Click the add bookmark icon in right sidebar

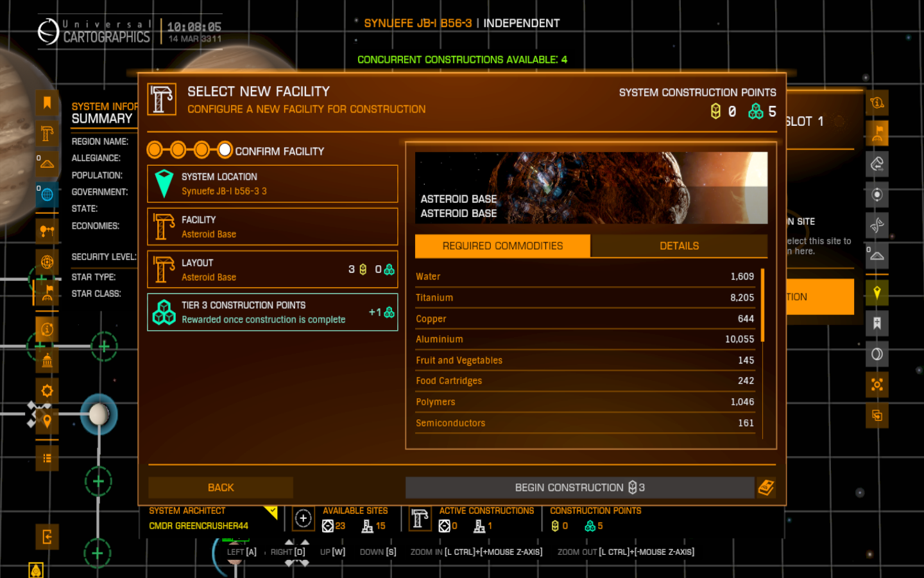click(x=877, y=324)
